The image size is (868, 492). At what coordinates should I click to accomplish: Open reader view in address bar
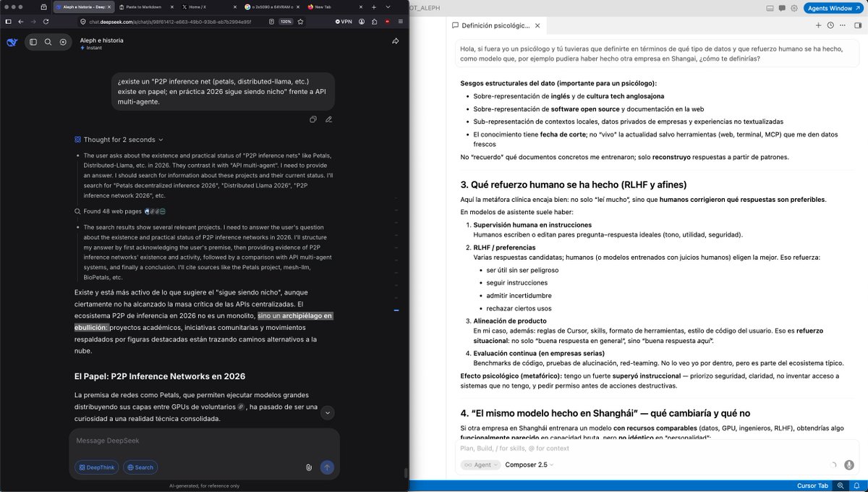coord(271,22)
